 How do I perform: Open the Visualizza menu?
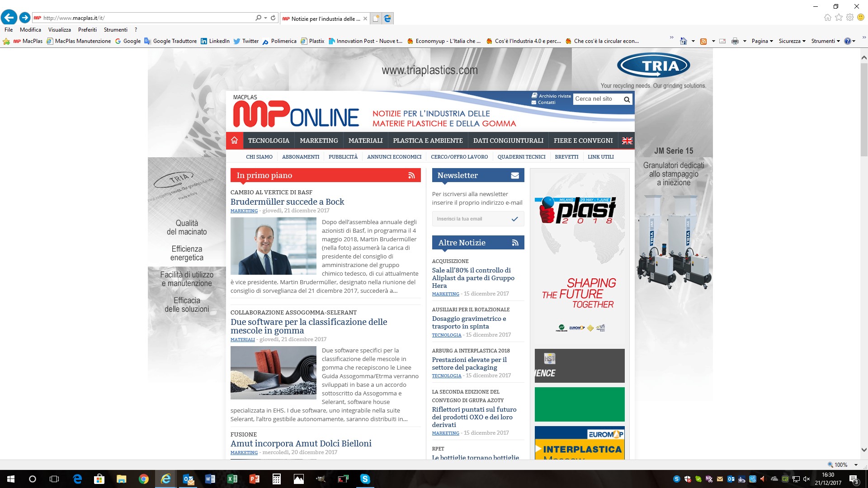coord(60,30)
